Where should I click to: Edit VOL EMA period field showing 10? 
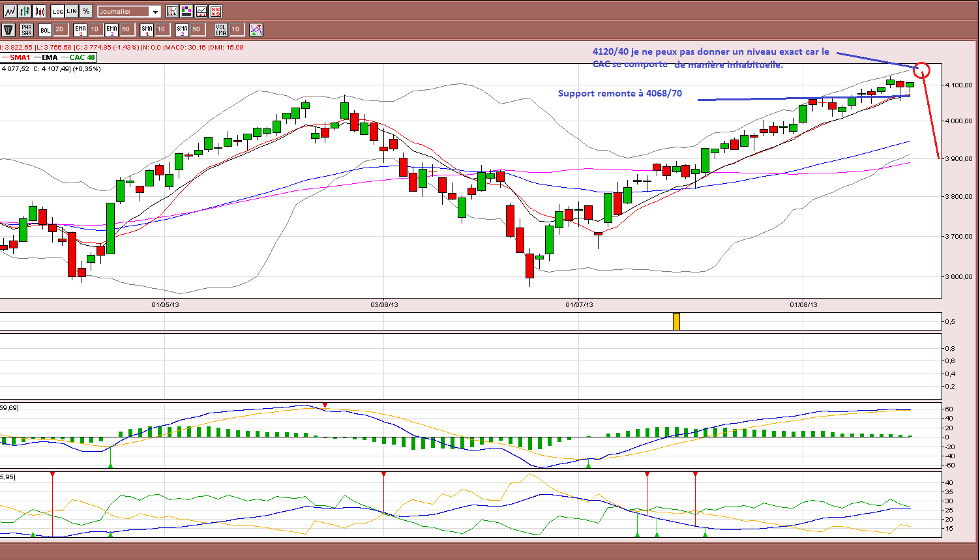pos(236,29)
